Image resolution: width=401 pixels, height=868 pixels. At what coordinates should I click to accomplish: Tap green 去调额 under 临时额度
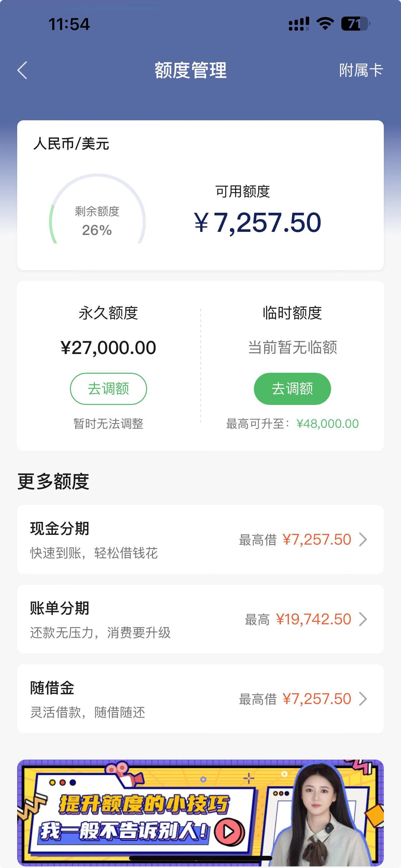pyautogui.click(x=292, y=388)
